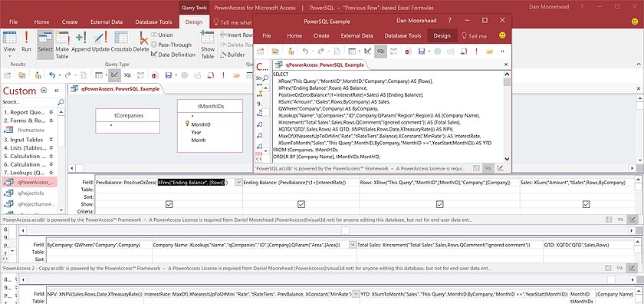The width and height of the screenshot is (644, 304).
Task: Open External Data tab in main window
Action: coord(107,22)
